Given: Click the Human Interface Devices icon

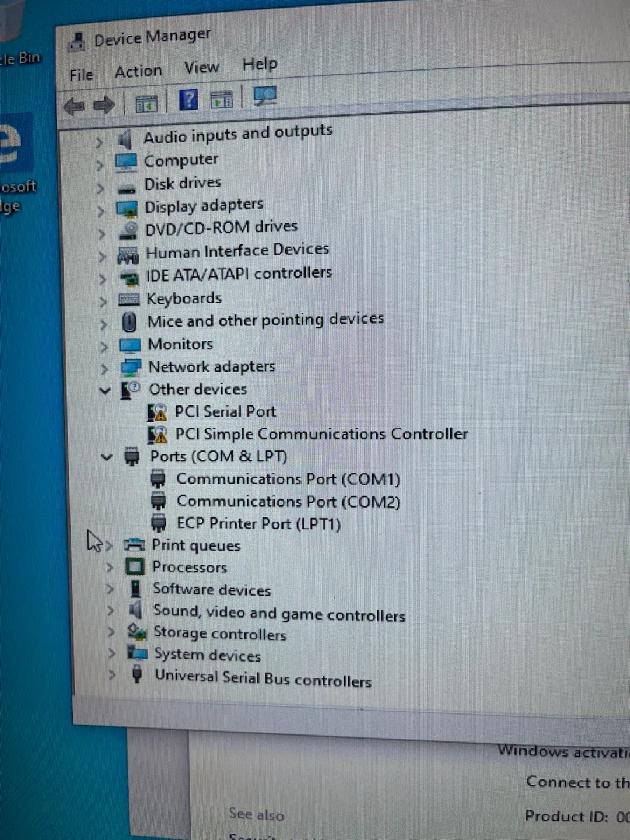Looking at the screenshot, I should [128, 255].
